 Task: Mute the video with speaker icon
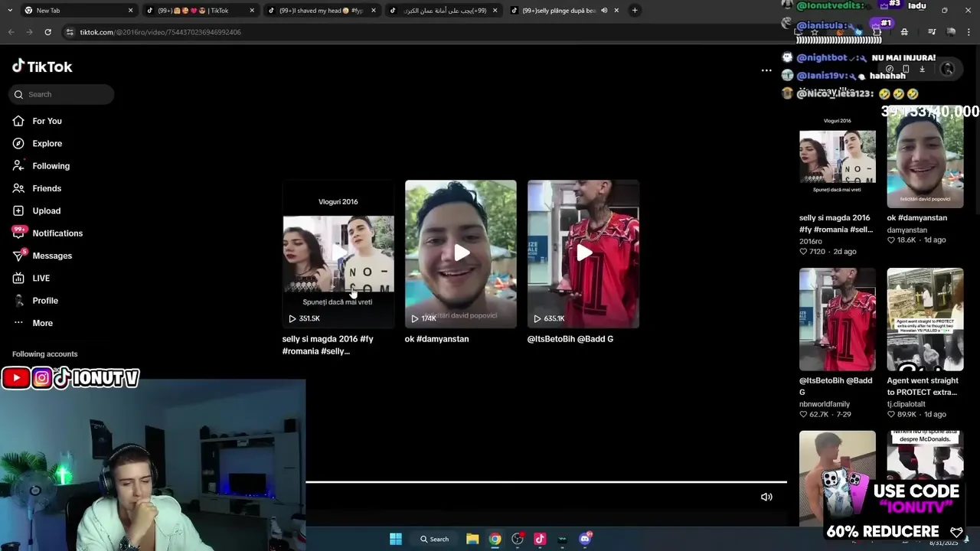pyautogui.click(x=766, y=497)
